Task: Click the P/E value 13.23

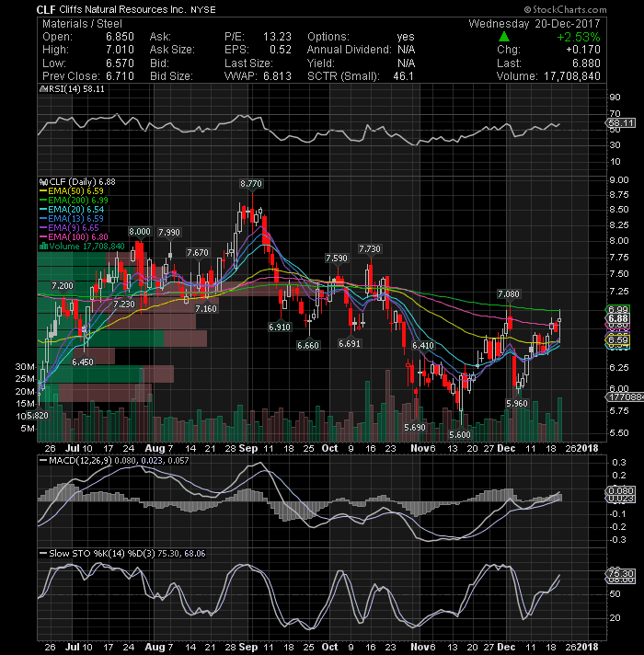Action: click(277, 37)
